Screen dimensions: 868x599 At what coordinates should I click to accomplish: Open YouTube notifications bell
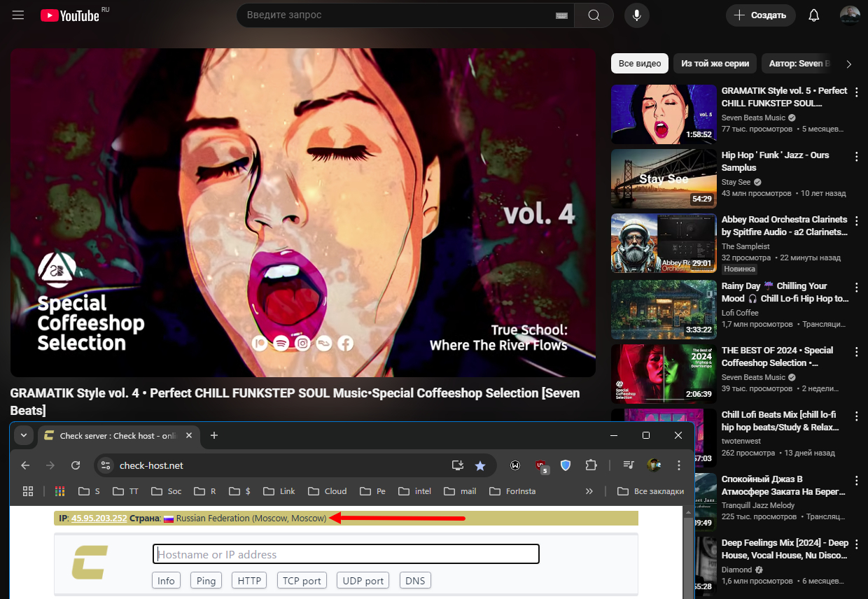(x=813, y=15)
